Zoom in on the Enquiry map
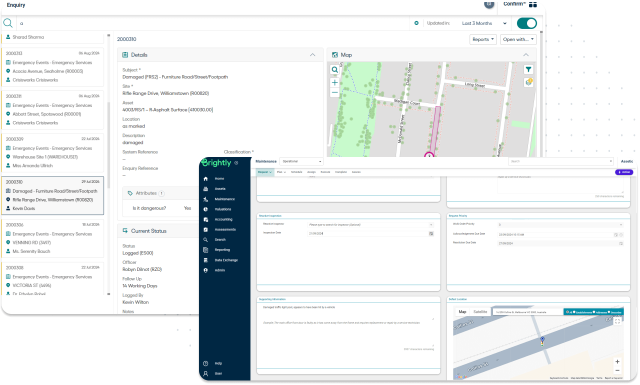Viewport: 640px width, 385px height. pos(335,82)
